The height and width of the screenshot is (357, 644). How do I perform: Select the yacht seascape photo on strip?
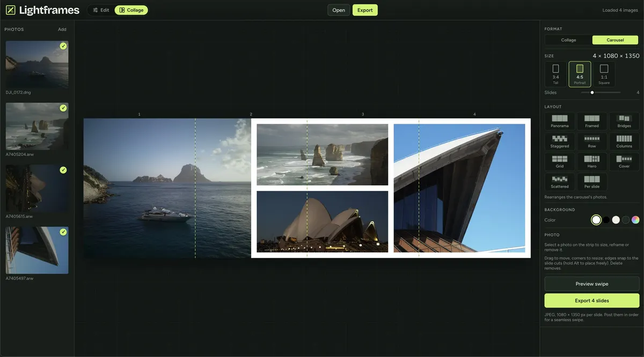(x=167, y=188)
